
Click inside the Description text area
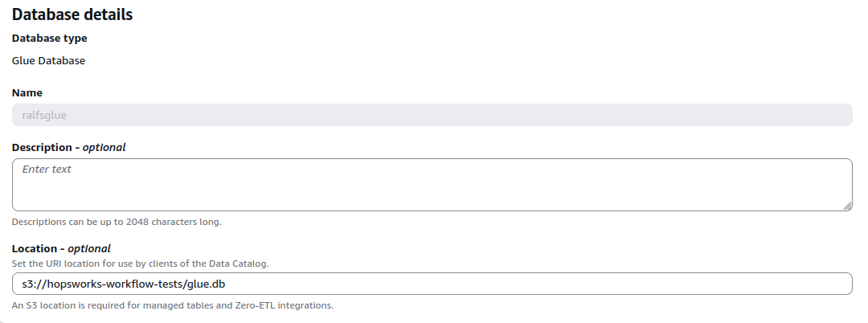coord(432,185)
